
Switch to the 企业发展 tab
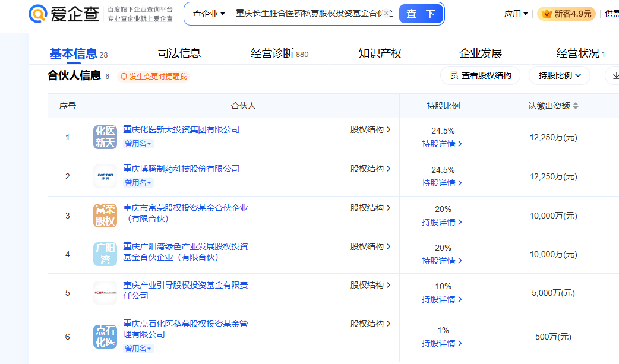tap(481, 53)
